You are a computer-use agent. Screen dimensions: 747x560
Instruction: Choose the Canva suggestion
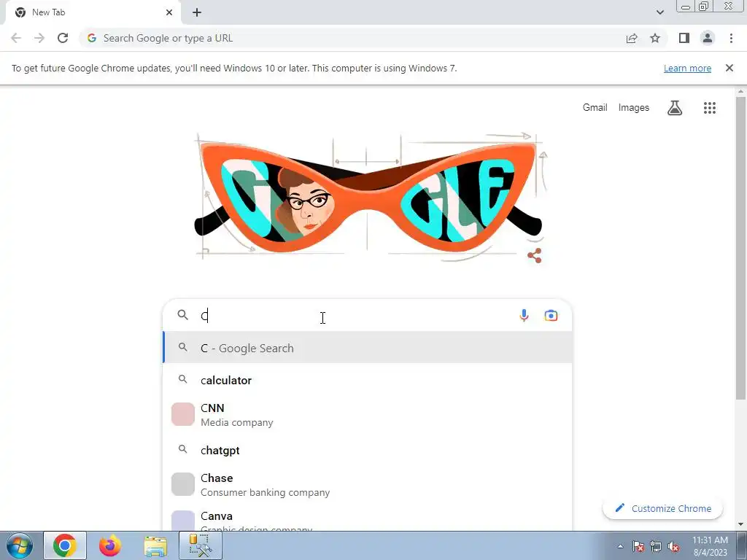pos(368,519)
